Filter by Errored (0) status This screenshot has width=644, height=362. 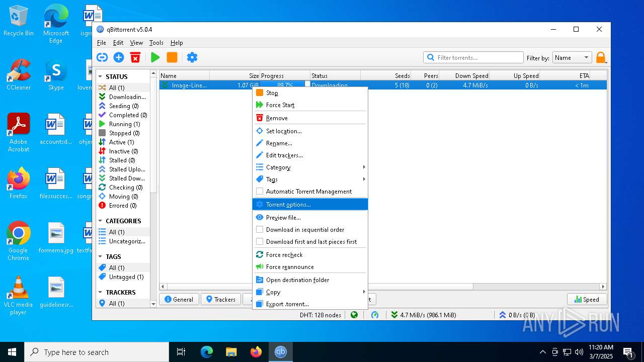tap(123, 205)
